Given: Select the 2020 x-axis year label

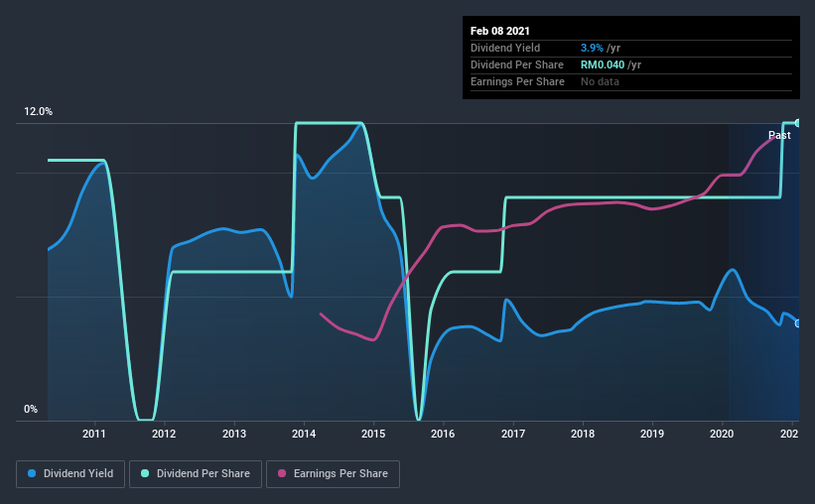Looking at the screenshot, I should [x=722, y=434].
